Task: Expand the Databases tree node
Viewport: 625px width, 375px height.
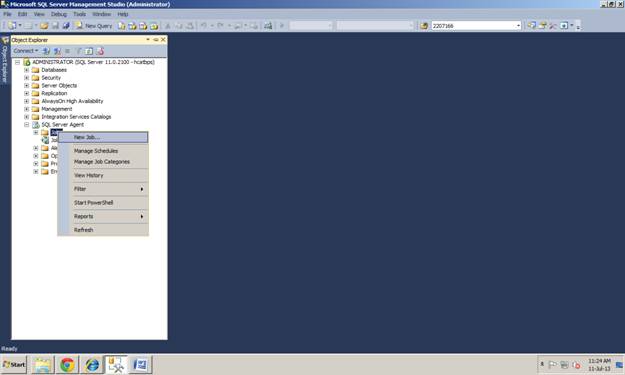Action: (x=27, y=70)
